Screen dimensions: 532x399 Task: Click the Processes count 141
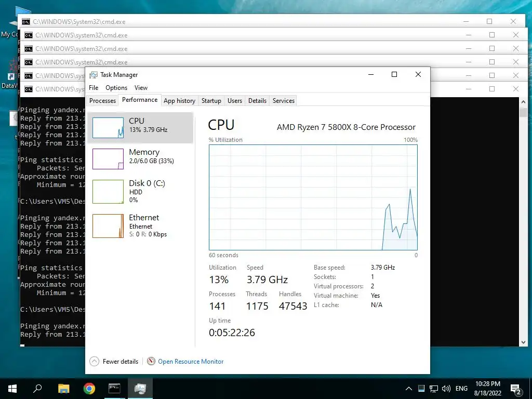217,306
